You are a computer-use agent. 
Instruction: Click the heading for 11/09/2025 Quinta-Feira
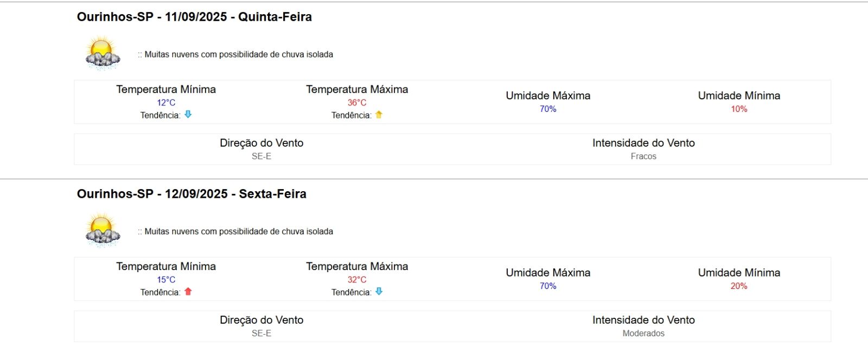(194, 17)
